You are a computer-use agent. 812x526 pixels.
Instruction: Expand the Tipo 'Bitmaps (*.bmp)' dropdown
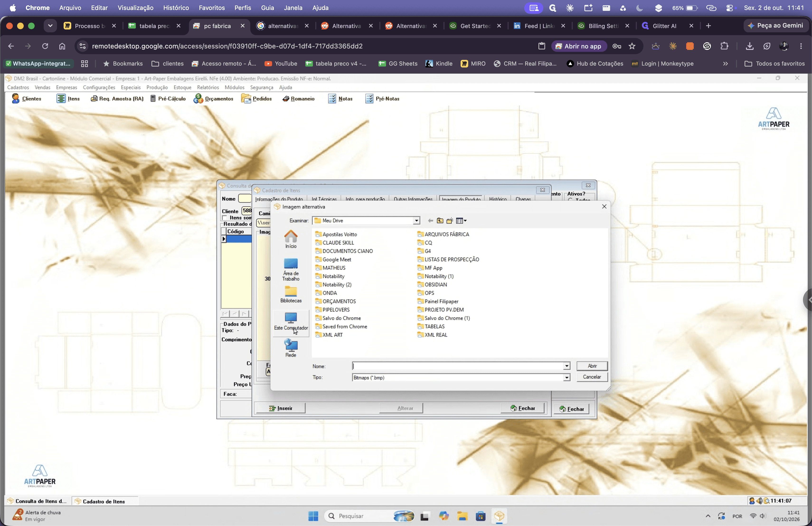tap(566, 378)
